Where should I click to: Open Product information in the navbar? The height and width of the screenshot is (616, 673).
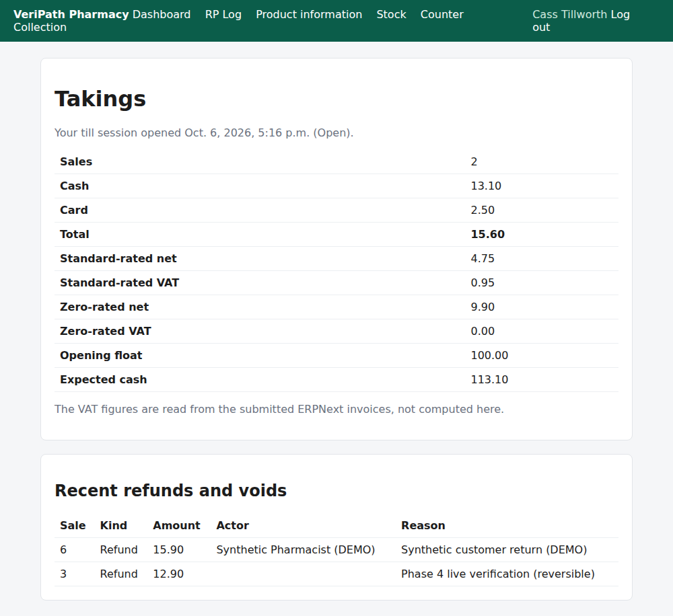pos(309,14)
